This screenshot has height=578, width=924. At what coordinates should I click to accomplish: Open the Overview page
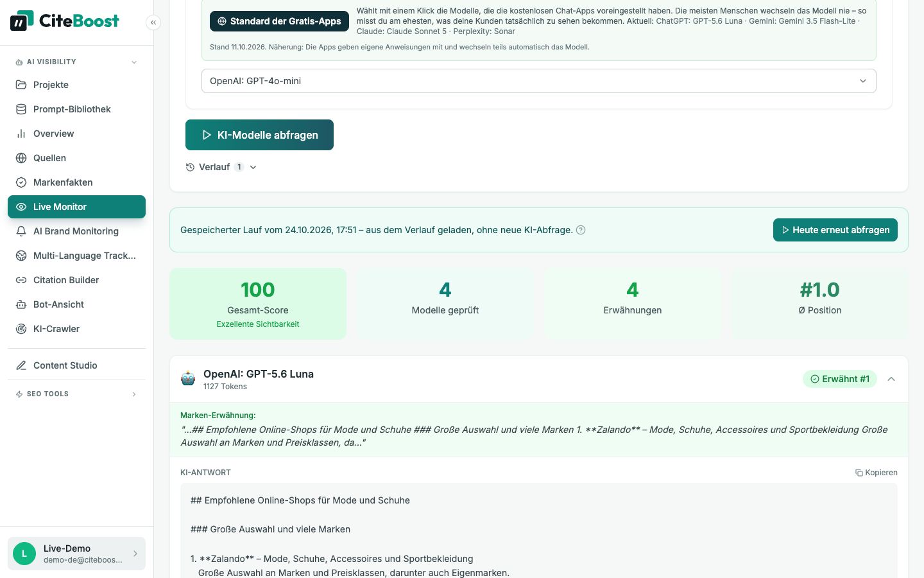(76, 134)
